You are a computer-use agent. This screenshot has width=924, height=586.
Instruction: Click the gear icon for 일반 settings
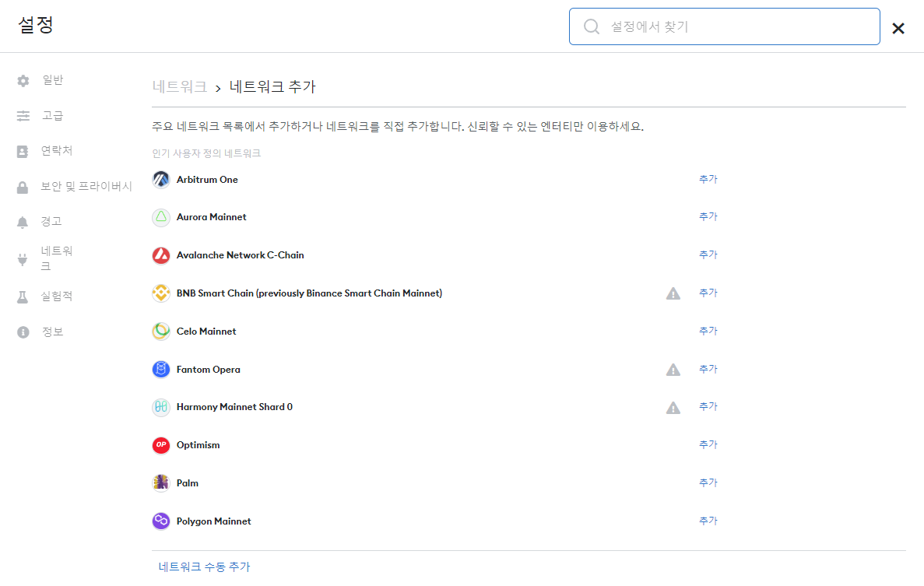point(23,81)
